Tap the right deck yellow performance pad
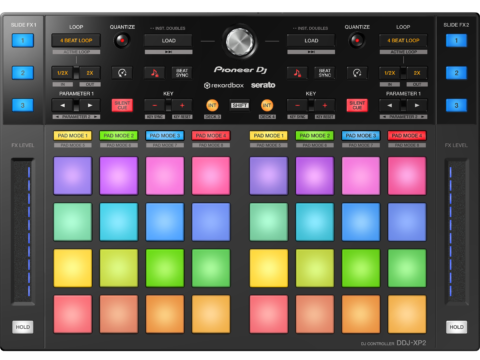Image resolution: width=480 pixels, height=360 pixels. 268,268
